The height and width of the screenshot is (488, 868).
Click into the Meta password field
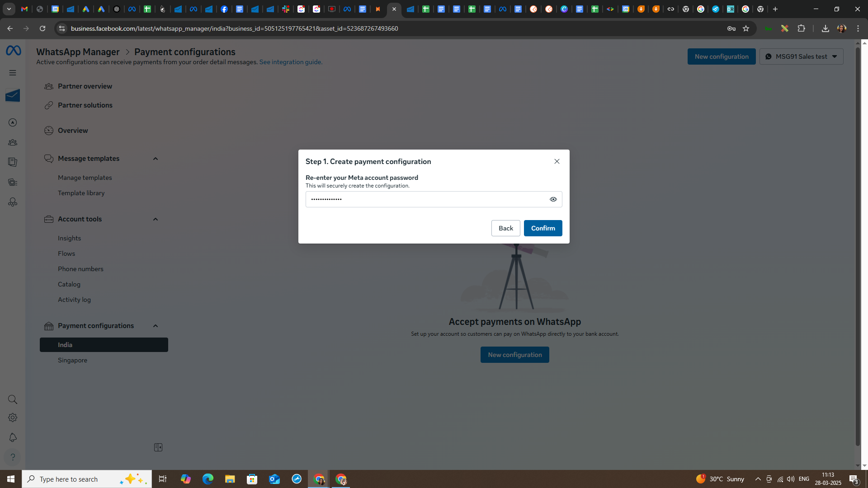pos(425,199)
